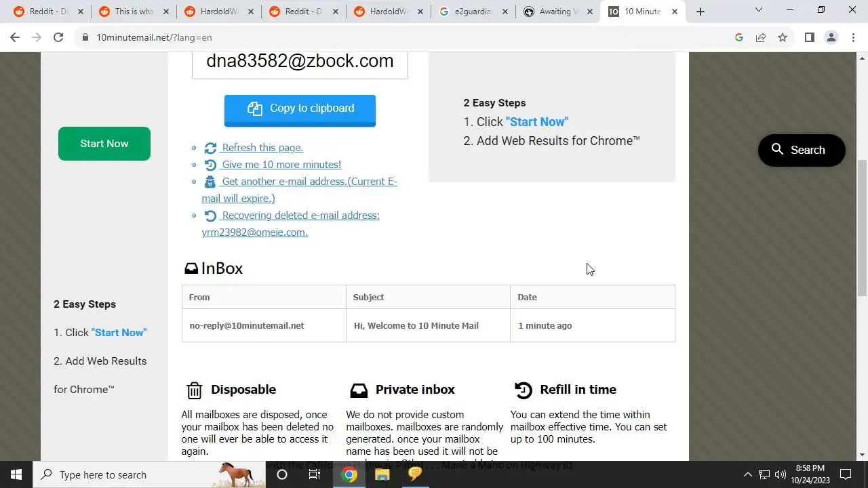
Task: Click the Private inbox tray icon
Action: point(359,390)
